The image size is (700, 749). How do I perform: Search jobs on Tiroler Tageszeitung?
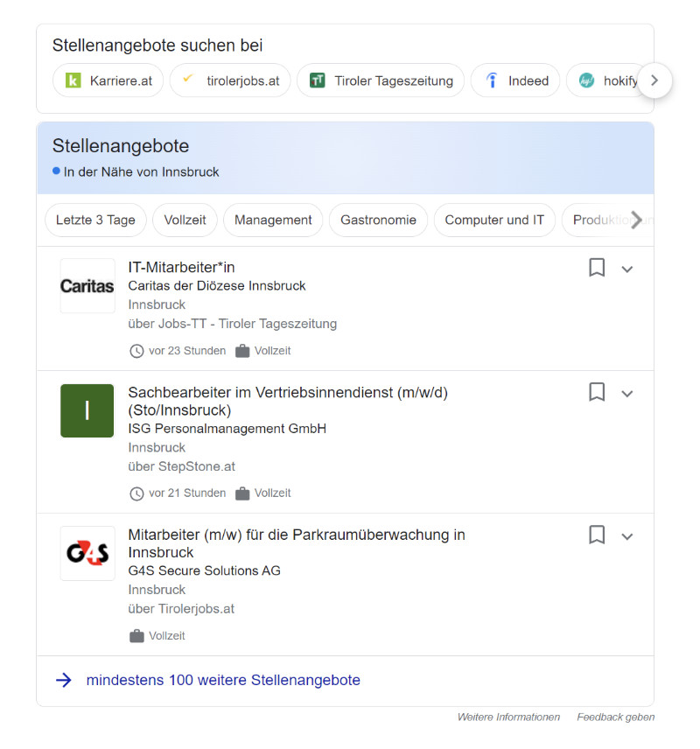click(x=381, y=80)
